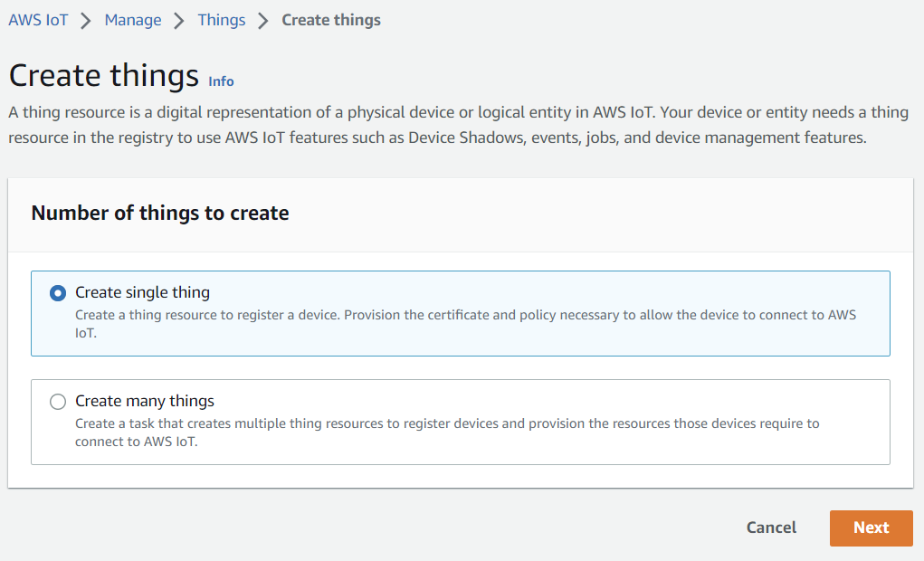The height and width of the screenshot is (561, 924).
Task: Click the Create many things description text
Action: tap(447, 432)
